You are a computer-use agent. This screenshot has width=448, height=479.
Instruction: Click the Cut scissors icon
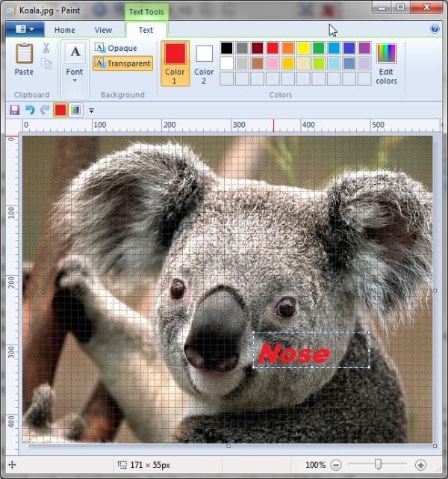pos(46,48)
